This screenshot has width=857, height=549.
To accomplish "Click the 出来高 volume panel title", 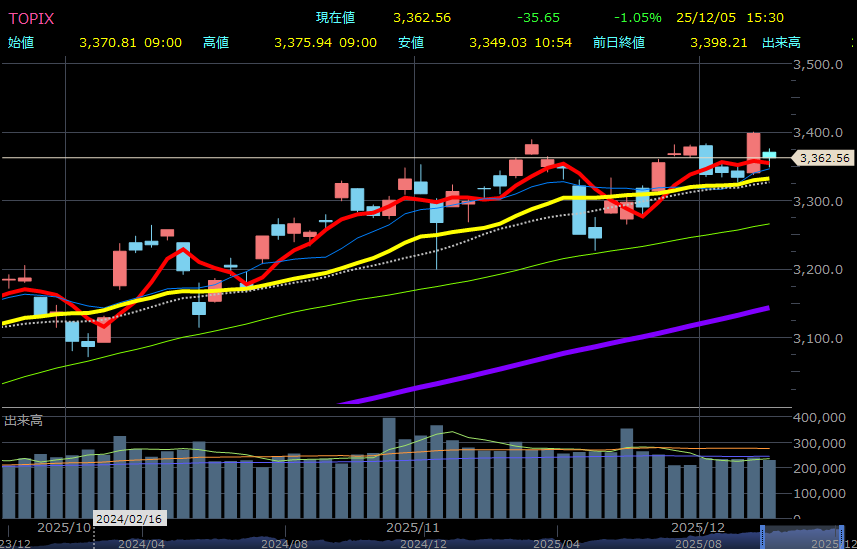I will (23, 421).
